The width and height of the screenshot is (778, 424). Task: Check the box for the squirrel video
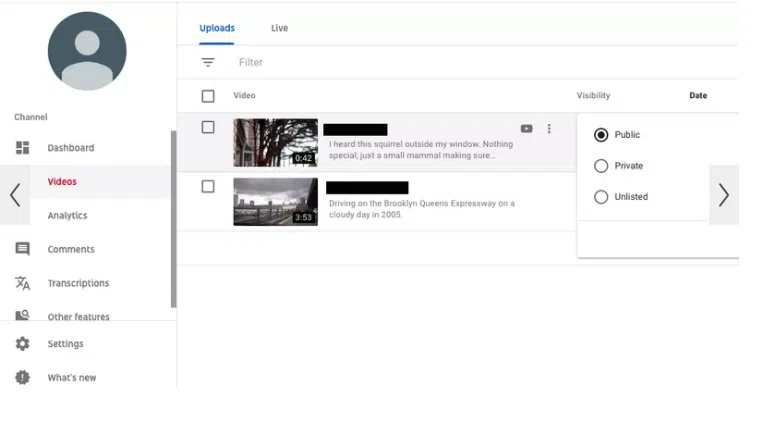(208, 127)
